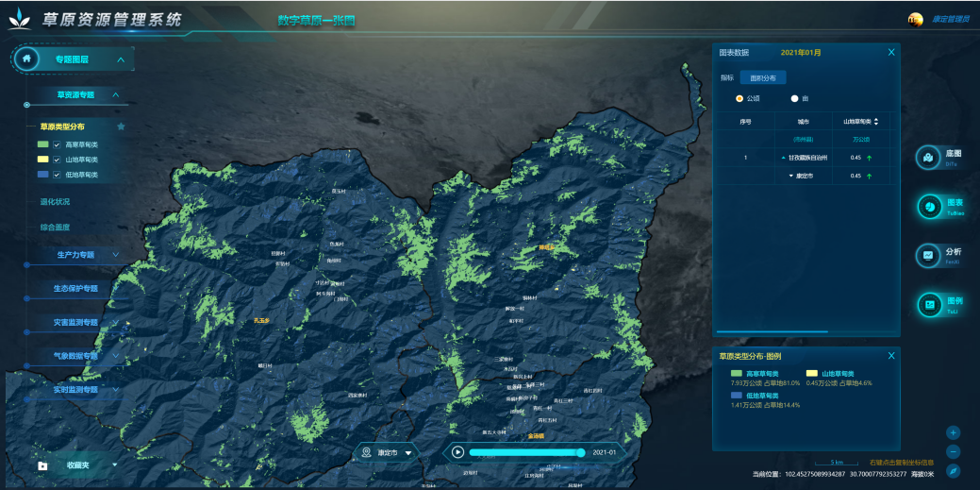Image resolution: width=980 pixels, height=490 pixels.
Task: Toggle the 高寒草甸类 layer checkbox
Action: [57, 144]
